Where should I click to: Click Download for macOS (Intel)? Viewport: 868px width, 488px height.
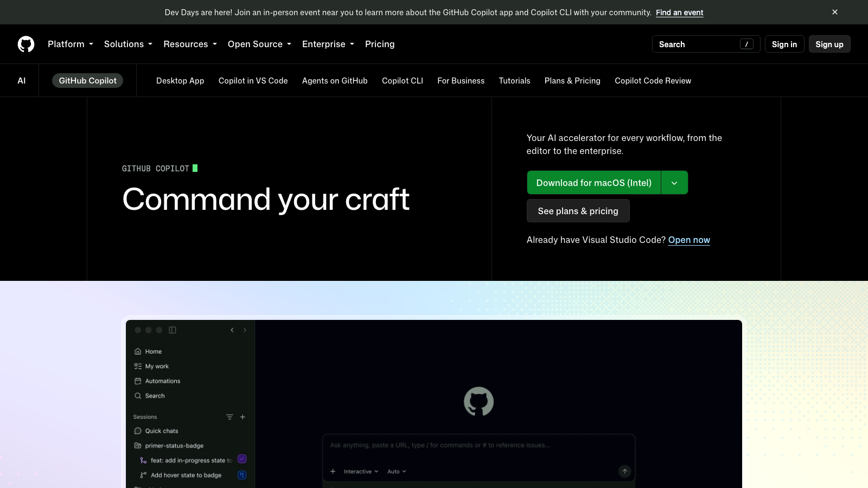(x=594, y=183)
